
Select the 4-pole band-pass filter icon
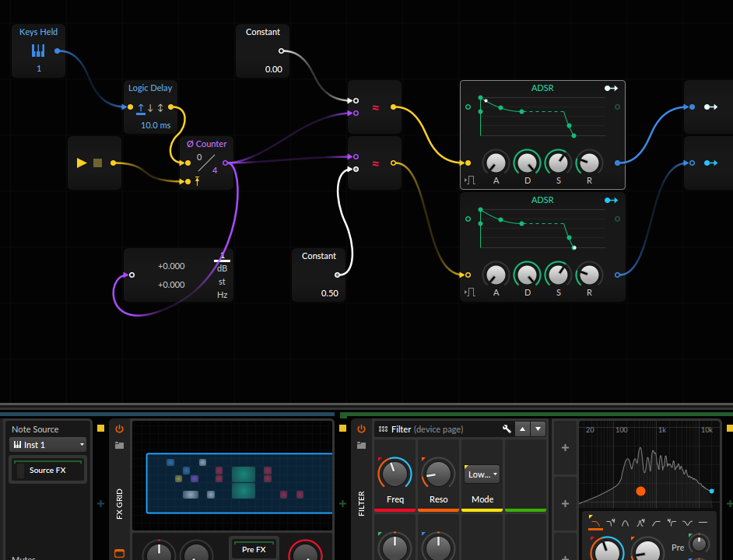tap(640, 523)
